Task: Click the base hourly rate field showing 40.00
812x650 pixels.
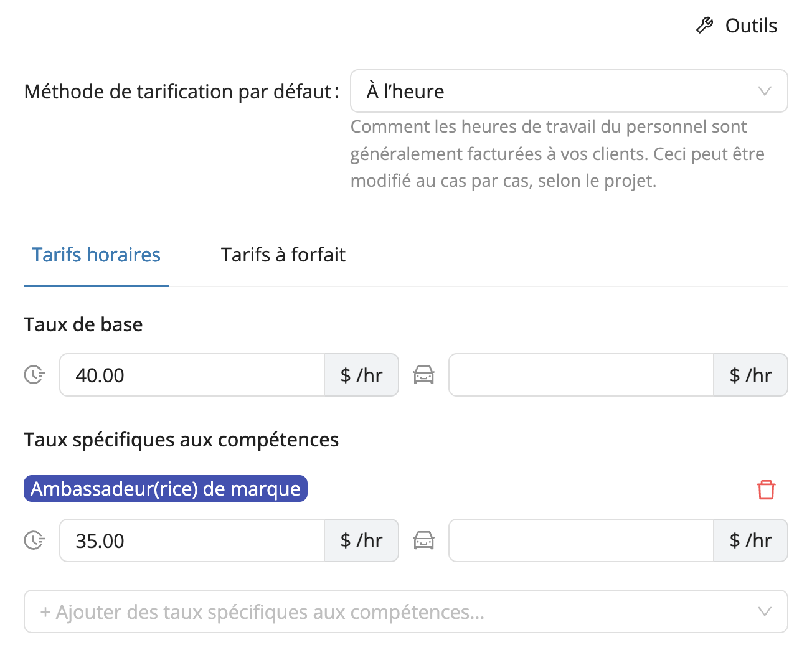Action: pos(192,375)
